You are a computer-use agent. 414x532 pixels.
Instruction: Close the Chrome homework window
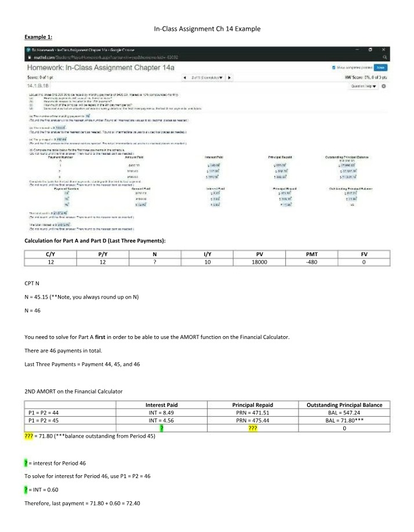click(383, 49)
